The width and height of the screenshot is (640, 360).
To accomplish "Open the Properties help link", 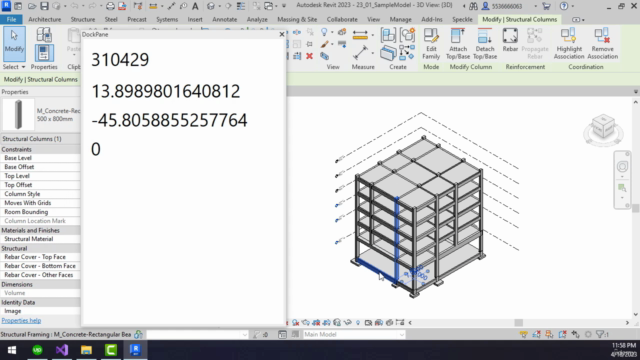I will tap(21, 320).
